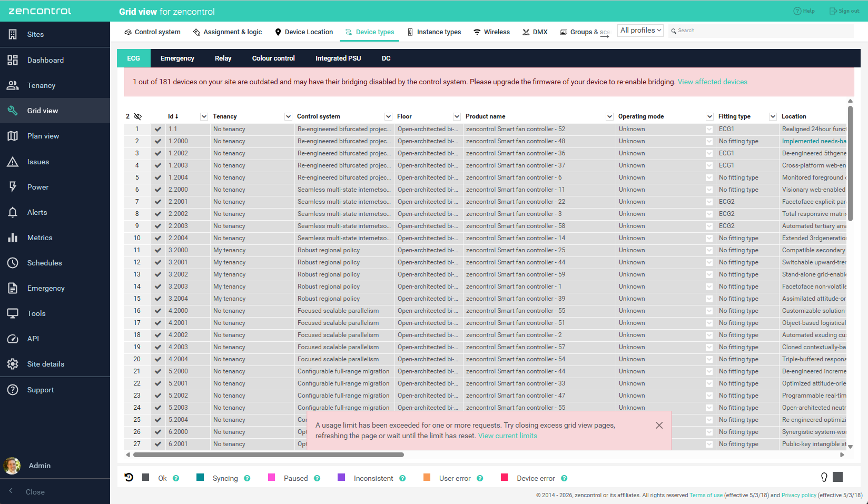Open the Dashboard sidebar icon

coord(13,60)
